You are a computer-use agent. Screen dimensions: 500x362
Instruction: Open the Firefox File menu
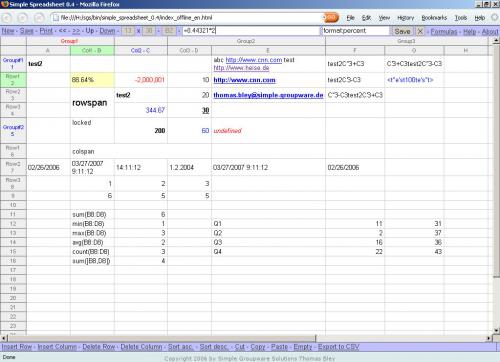coord(350,18)
